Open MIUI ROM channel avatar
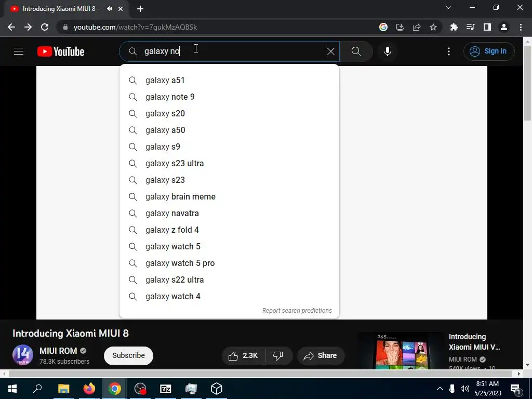This screenshot has width=532, height=399. tap(23, 355)
